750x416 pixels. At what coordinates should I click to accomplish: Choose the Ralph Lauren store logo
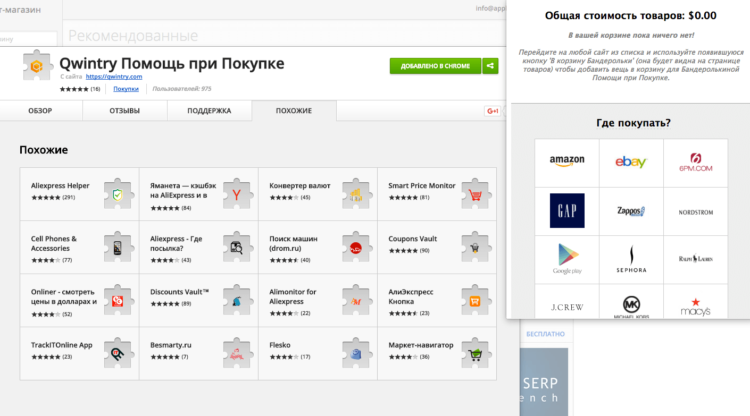[695, 259]
